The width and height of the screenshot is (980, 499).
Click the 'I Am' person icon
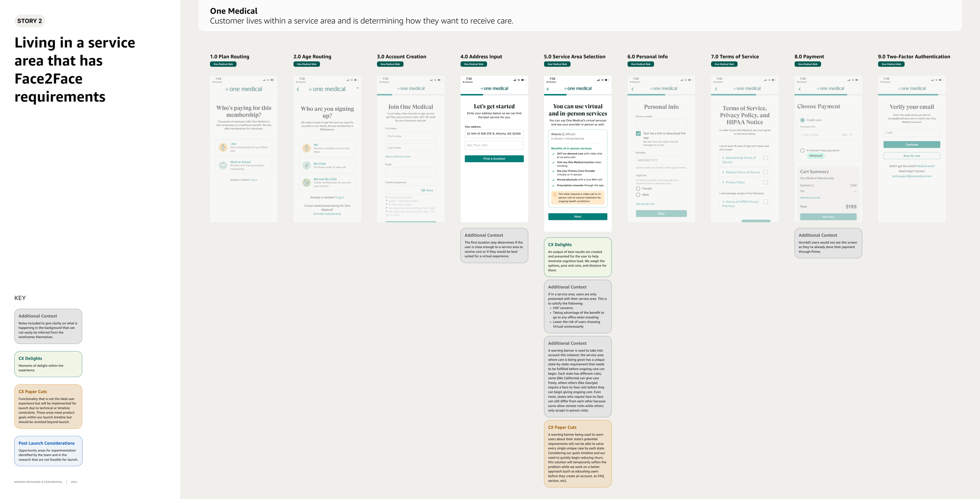pyautogui.click(x=223, y=147)
